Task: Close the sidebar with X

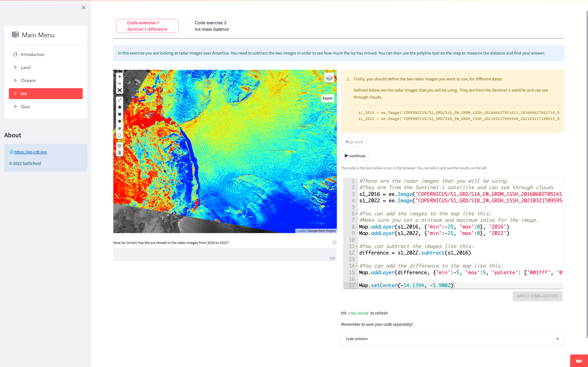Action: (x=84, y=8)
